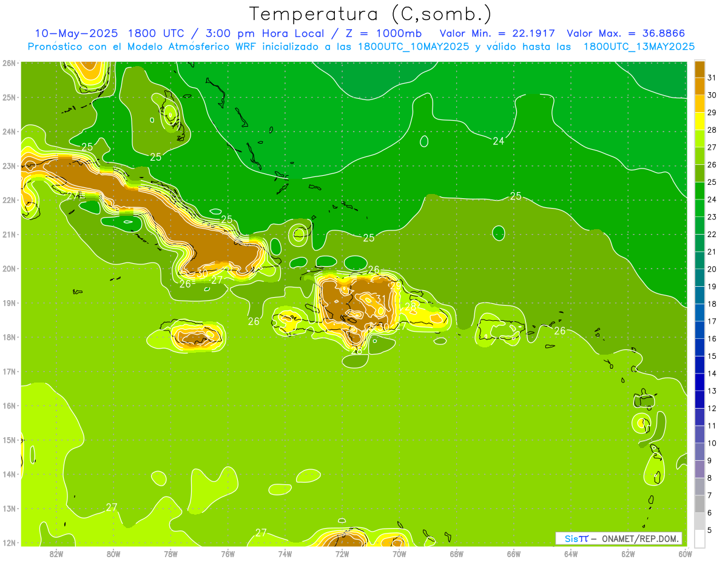
Task: Pick the legend swatch between 26 and 27
Action: (699, 155)
